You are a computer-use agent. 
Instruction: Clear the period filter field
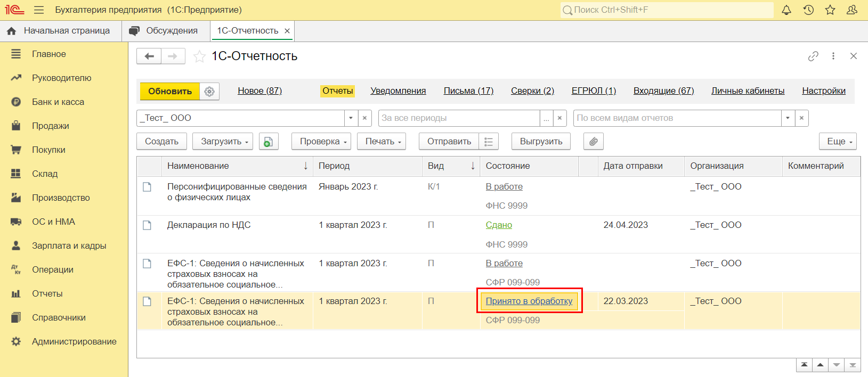click(x=559, y=118)
